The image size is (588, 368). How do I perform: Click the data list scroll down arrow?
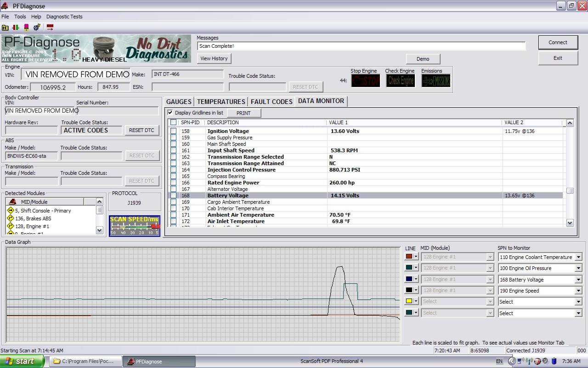[570, 223]
